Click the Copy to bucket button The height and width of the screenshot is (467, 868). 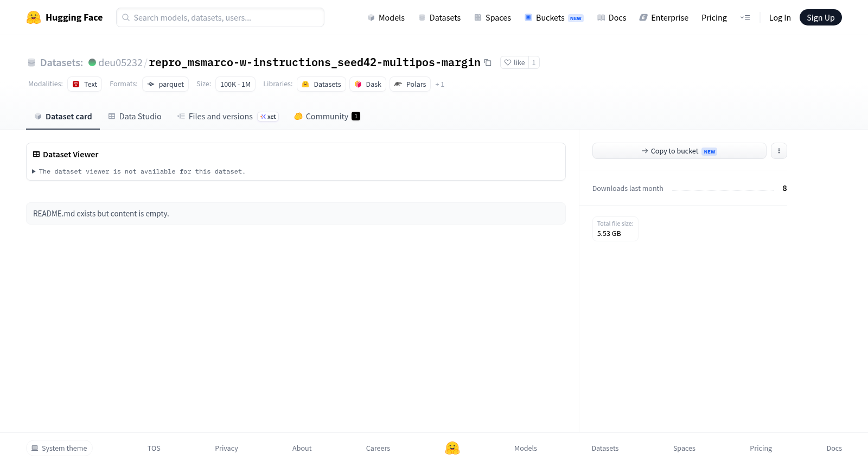point(679,151)
